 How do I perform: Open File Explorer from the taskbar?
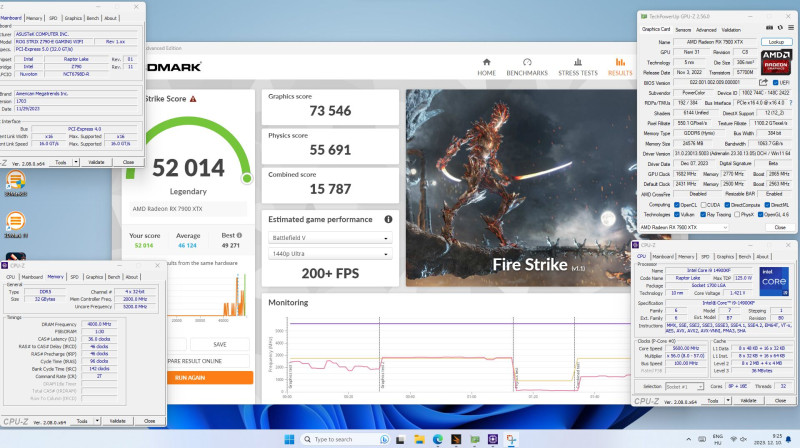coord(419,439)
